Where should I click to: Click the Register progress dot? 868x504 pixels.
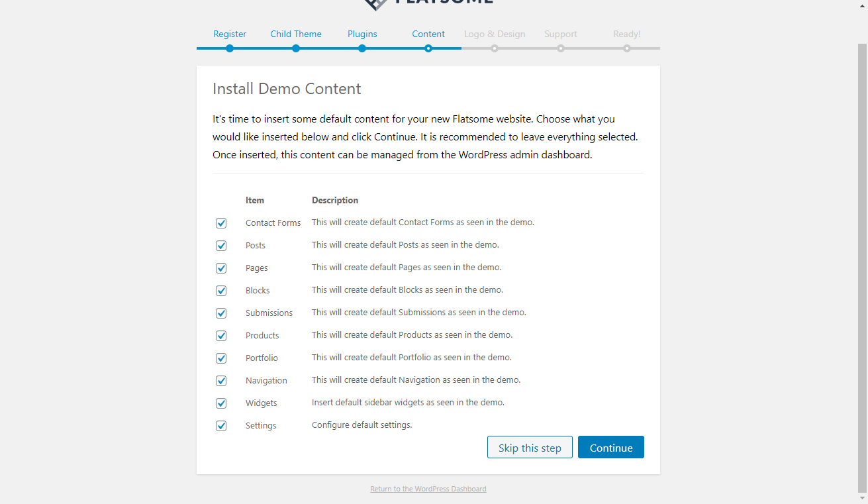coord(230,48)
